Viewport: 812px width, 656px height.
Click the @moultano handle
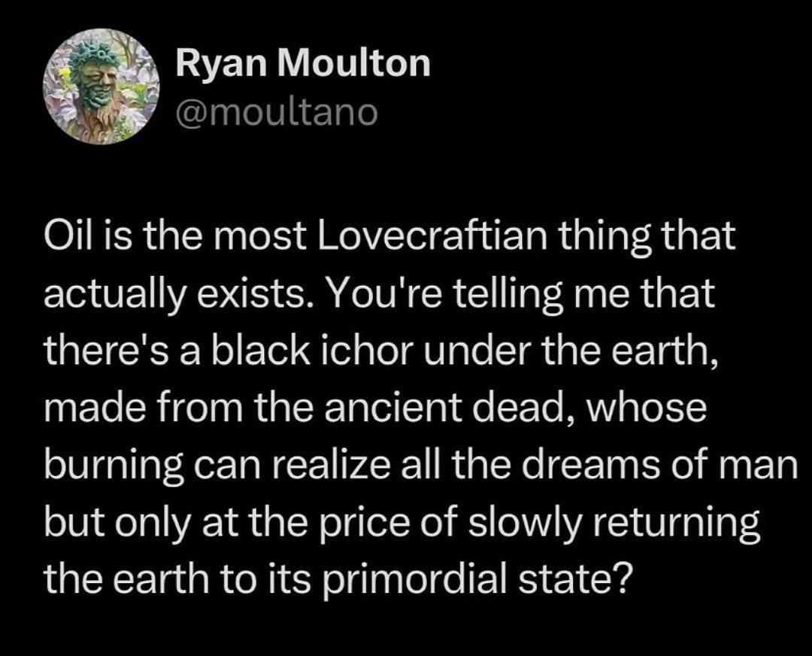[276, 113]
